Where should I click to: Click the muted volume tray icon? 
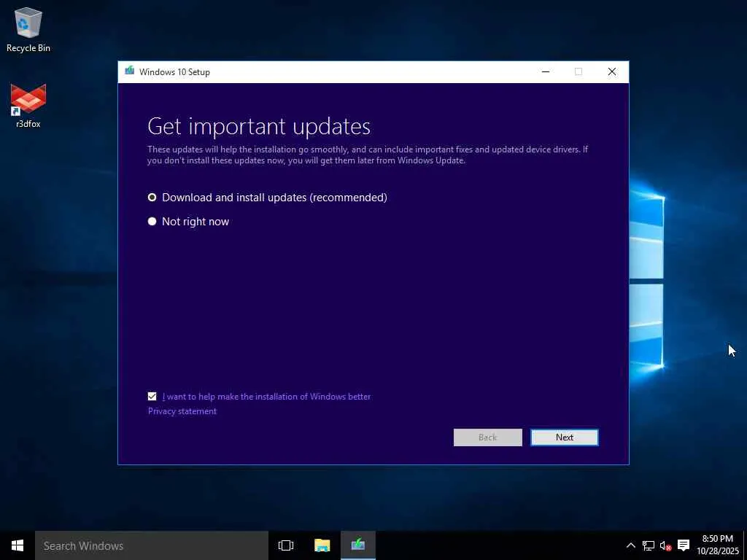pyautogui.click(x=665, y=545)
